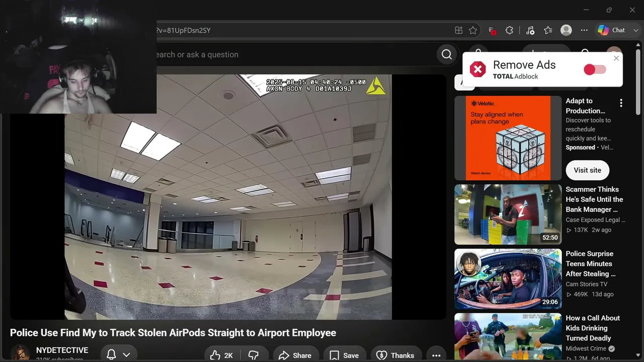The width and height of the screenshot is (644, 362).
Task: Click the browser address bar URL
Action: [184, 30]
